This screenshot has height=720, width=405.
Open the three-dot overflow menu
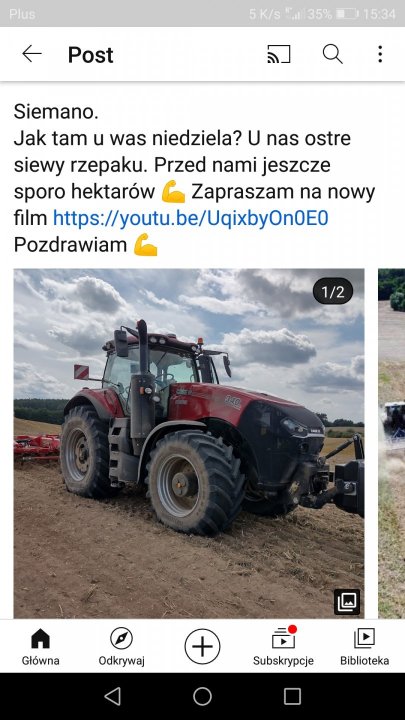pyautogui.click(x=380, y=54)
